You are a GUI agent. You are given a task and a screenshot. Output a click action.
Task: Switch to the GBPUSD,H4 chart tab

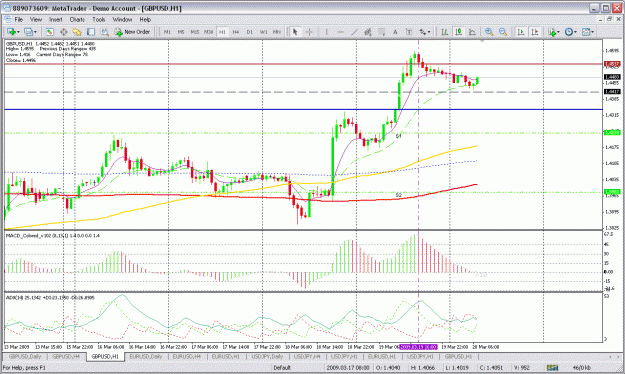click(x=66, y=356)
